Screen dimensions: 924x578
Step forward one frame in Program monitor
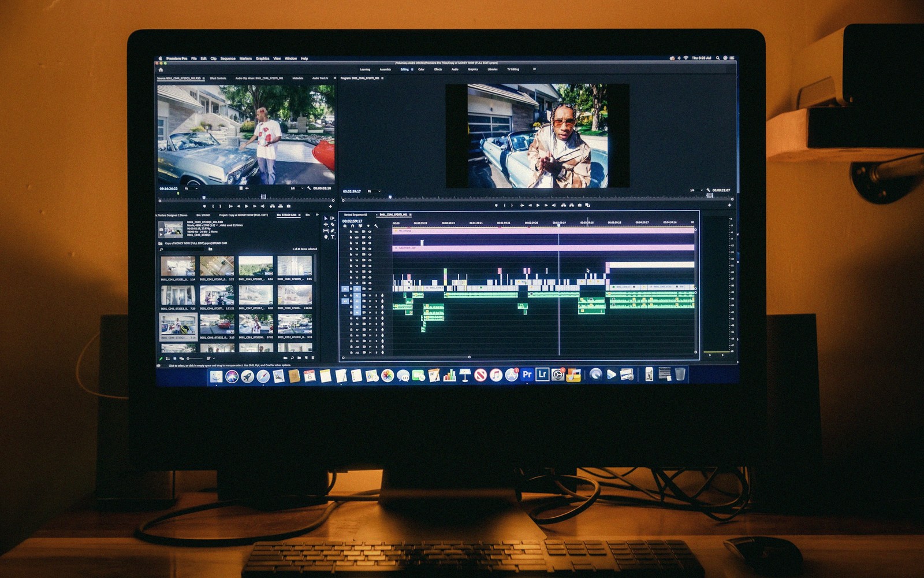coord(546,205)
